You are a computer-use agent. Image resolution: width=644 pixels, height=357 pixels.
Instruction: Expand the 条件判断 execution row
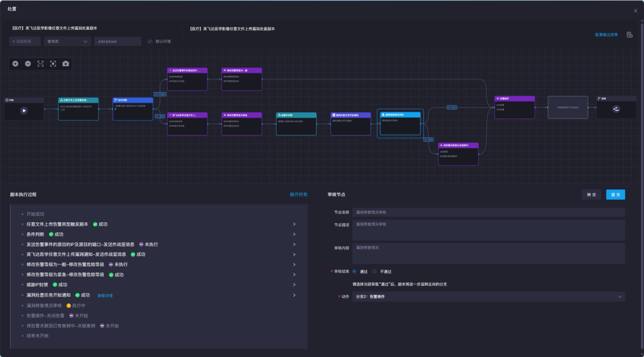(x=294, y=235)
